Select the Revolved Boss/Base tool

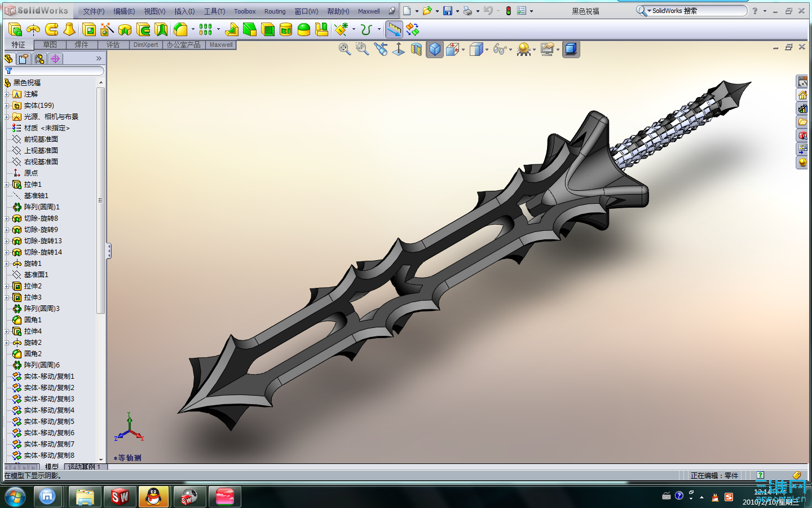click(33, 29)
